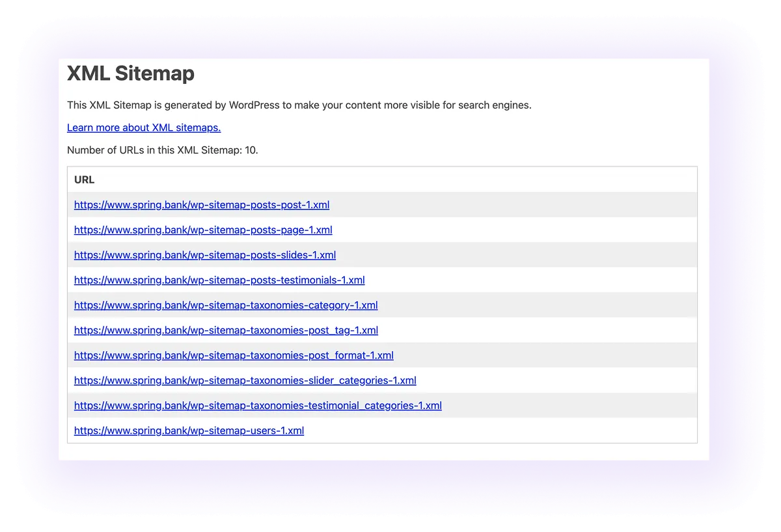781x532 pixels.
Task: Open the wp-sitemap-posts-testimonials-1.xml link
Action: coord(219,280)
